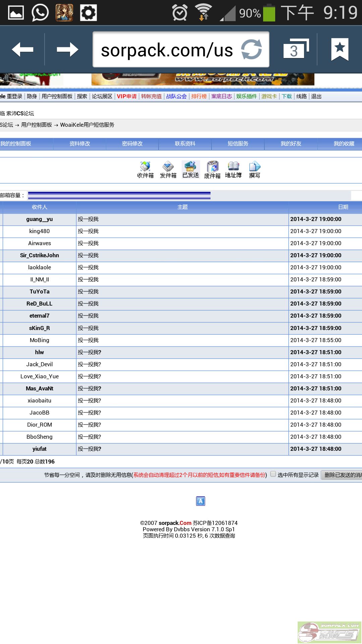Open the trash (废件箱) icon
Image resolution: width=362 pixels, height=644 pixels.
tap(212, 170)
